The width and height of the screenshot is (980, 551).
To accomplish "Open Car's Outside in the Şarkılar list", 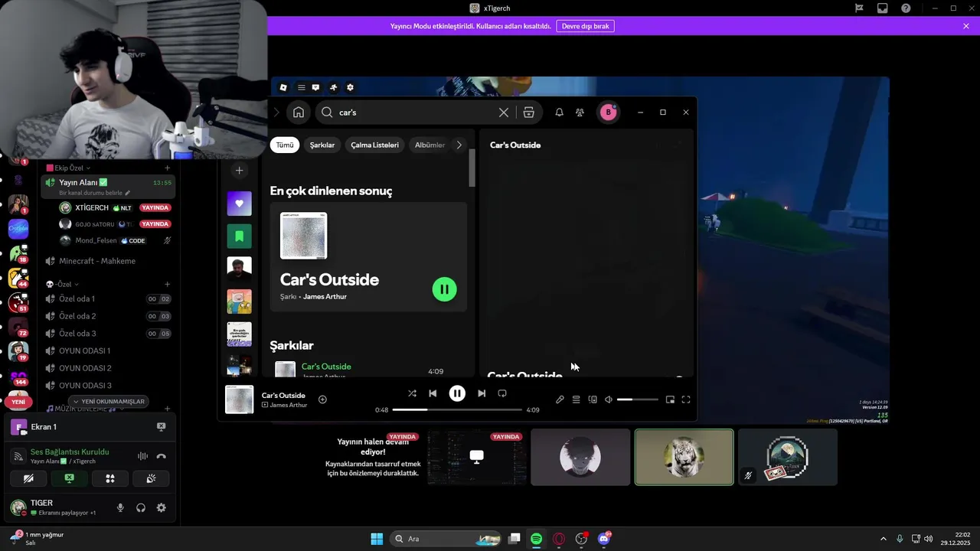I will [x=326, y=367].
